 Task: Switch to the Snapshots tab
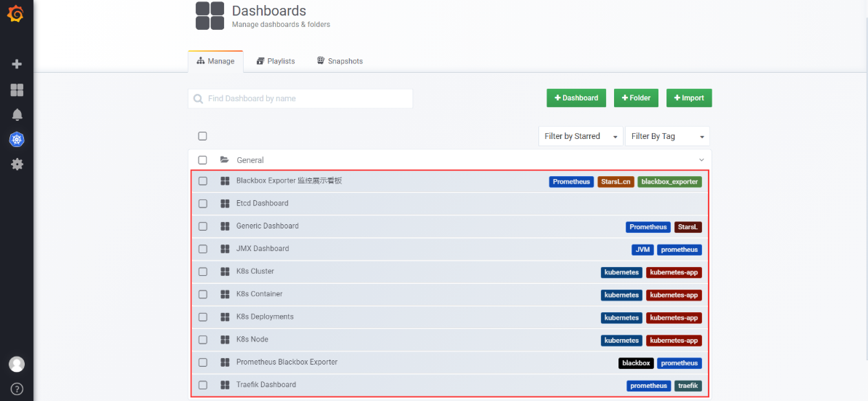(340, 61)
